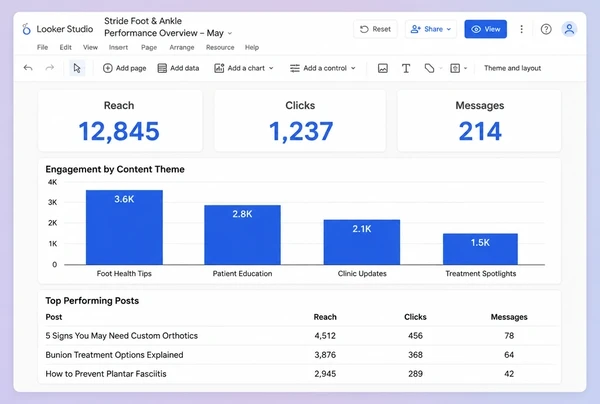Image resolution: width=600 pixels, height=404 pixels.
Task: Open the View menu in menu bar
Action: coord(90,47)
